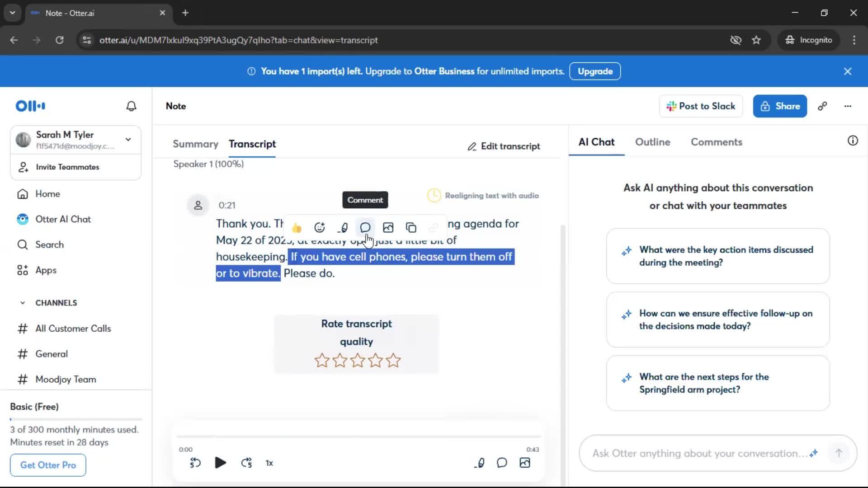Expand the Sarah M Tyler account dropdown
Viewport: 868px width, 488px height.
(128, 140)
